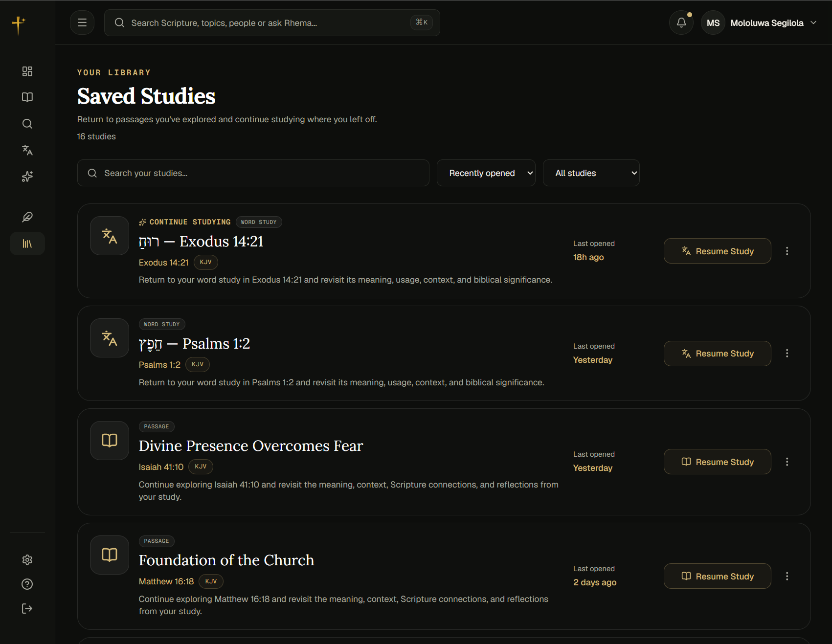Click the Isaiah 41:10 reference text

coord(161,467)
